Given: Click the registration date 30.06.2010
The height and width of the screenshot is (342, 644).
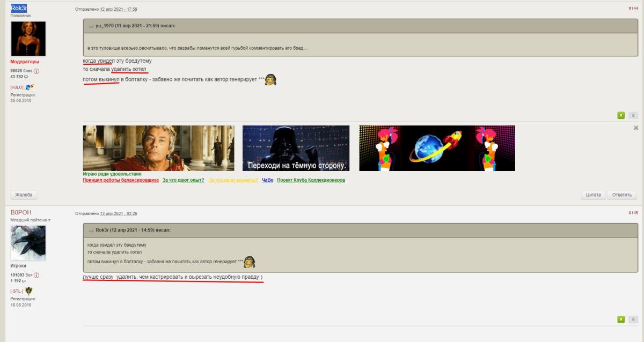Looking at the screenshot, I should click(21, 100).
